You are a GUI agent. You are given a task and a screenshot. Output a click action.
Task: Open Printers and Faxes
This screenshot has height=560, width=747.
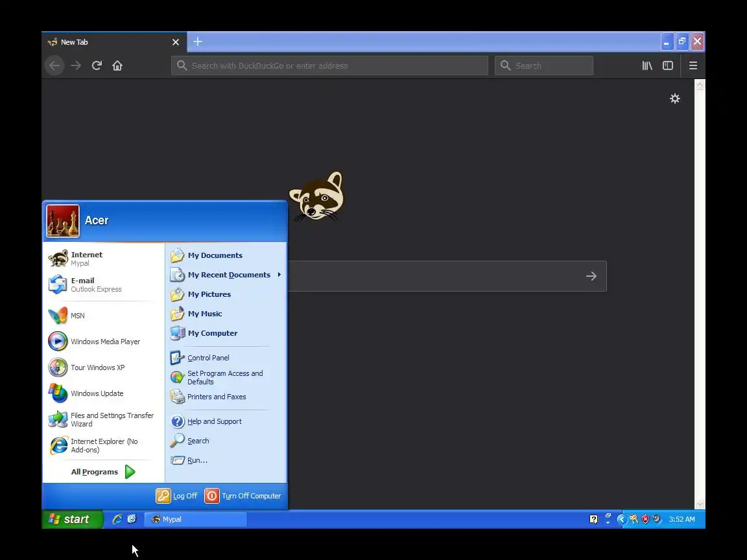click(x=226, y=397)
